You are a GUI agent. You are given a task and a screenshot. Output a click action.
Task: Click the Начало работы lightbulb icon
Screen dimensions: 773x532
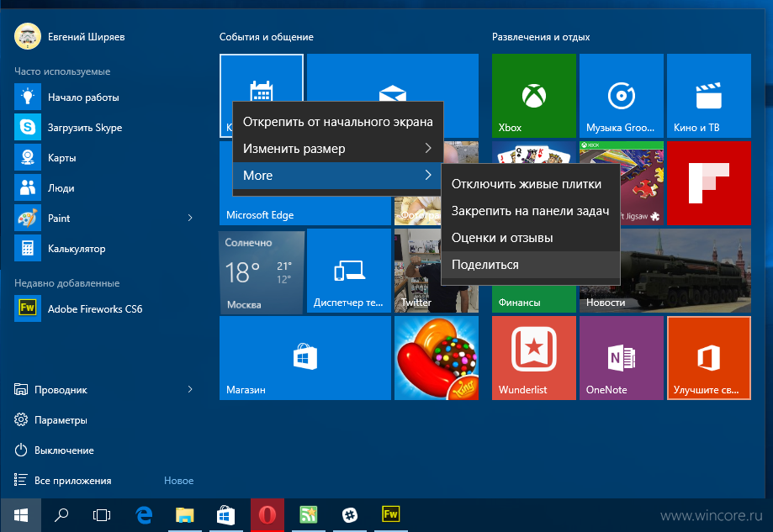28,97
